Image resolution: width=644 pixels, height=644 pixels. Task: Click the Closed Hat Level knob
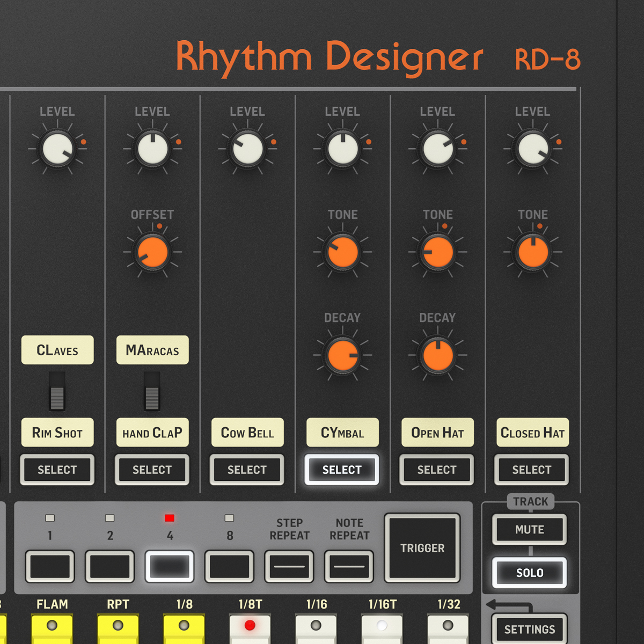532,149
